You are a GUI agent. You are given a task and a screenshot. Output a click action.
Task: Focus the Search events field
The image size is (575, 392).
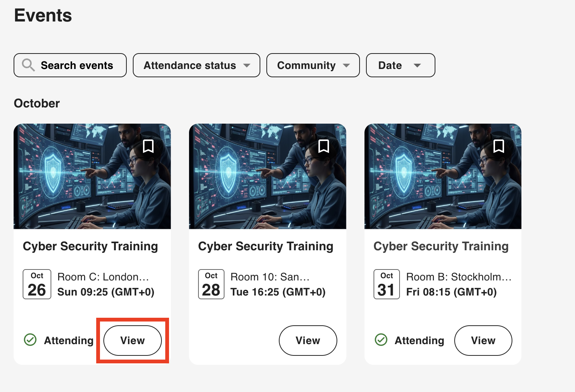click(77, 65)
